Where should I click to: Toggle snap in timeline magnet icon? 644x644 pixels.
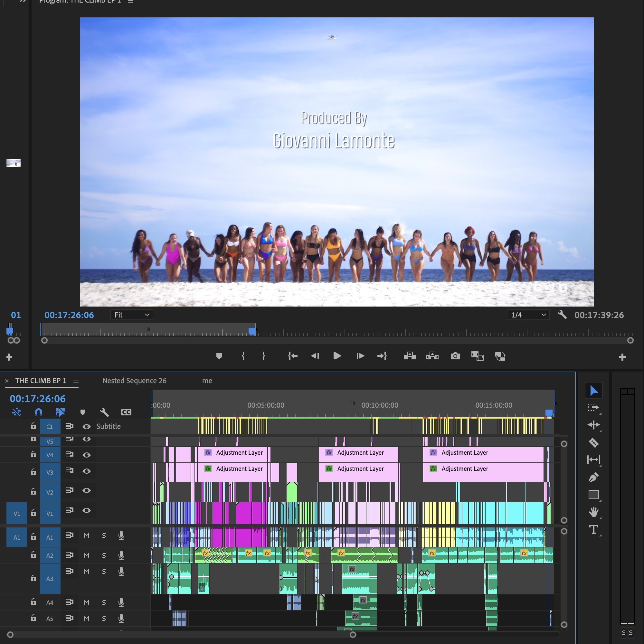tap(38, 412)
